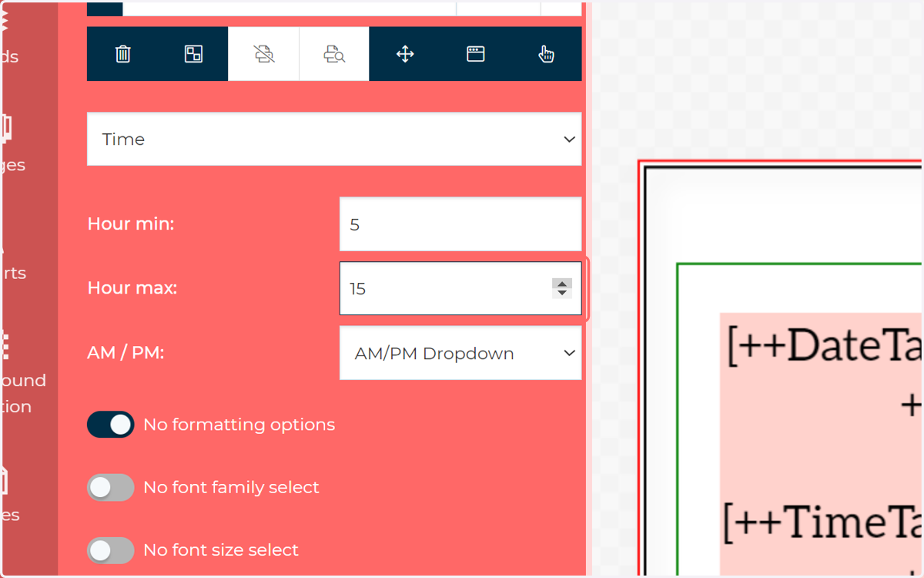The width and height of the screenshot is (924, 578).
Task: Click the Hour min label
Action: [131, 224]
